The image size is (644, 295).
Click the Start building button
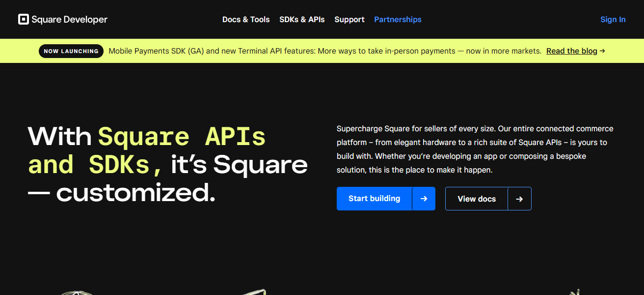[374, 198]
